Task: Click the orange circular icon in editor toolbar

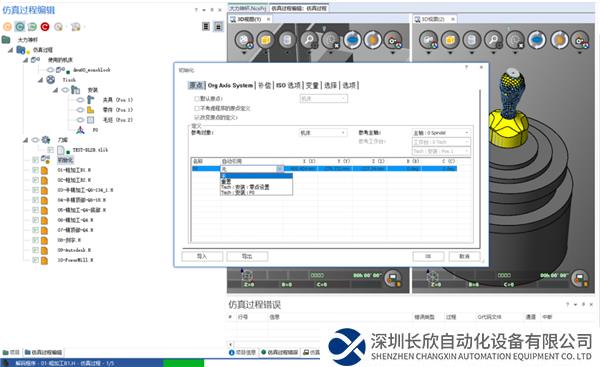Action: click(7, 27)
